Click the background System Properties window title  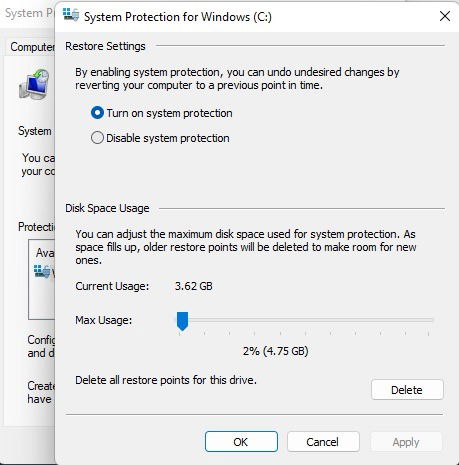(x=29, y=13)
